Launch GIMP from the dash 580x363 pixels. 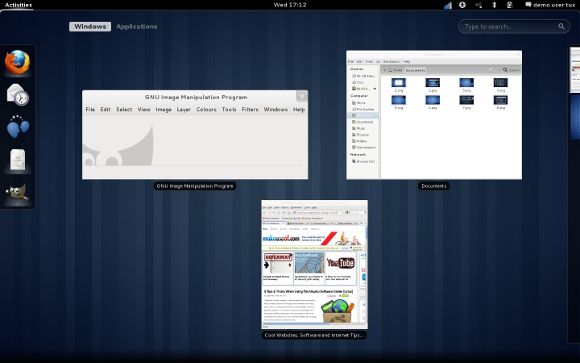(x=17, y=192)
